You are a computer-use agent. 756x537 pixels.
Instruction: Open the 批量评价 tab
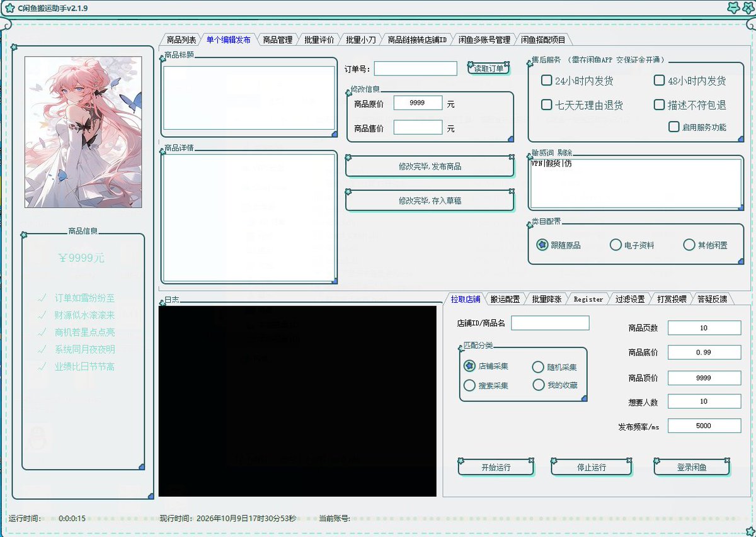click(x=319, y=40)
